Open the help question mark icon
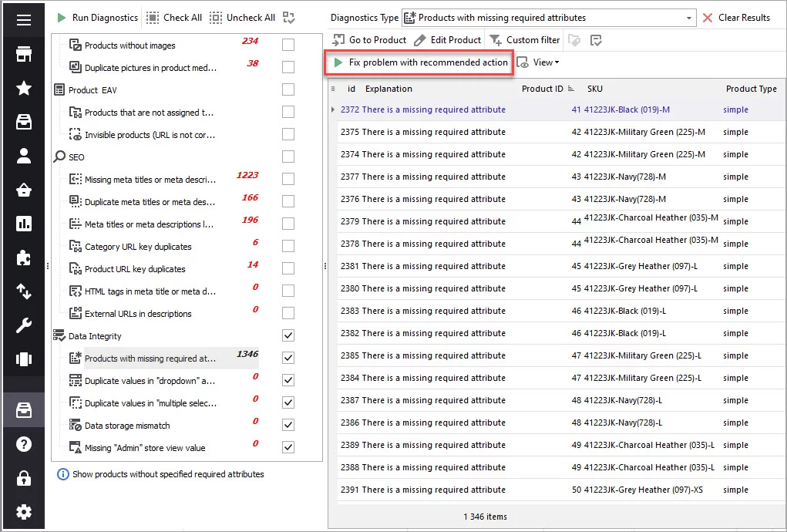Viewport: 787px width, 532px height. (24, 444)
